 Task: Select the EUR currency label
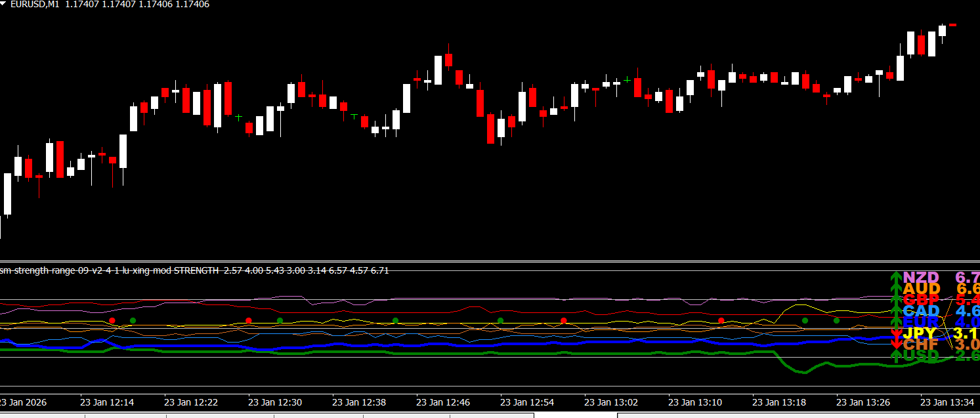click(x=921, y=322)
